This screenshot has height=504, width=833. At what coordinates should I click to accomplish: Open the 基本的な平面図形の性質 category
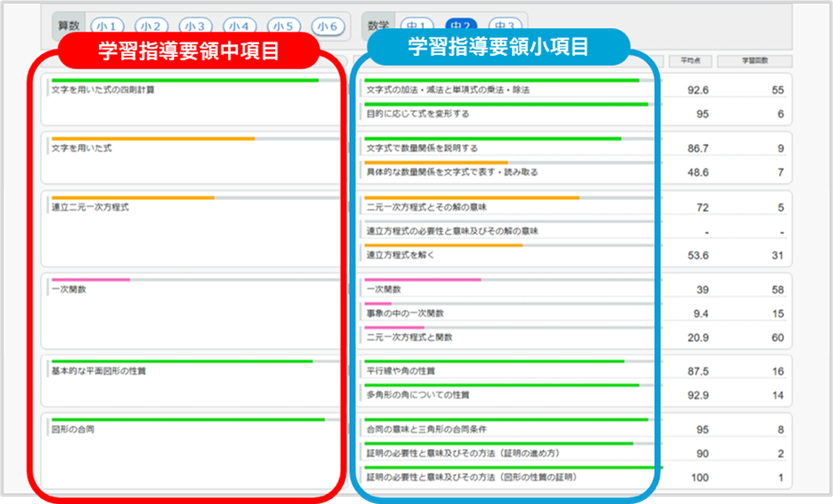(x=98, y=371)
